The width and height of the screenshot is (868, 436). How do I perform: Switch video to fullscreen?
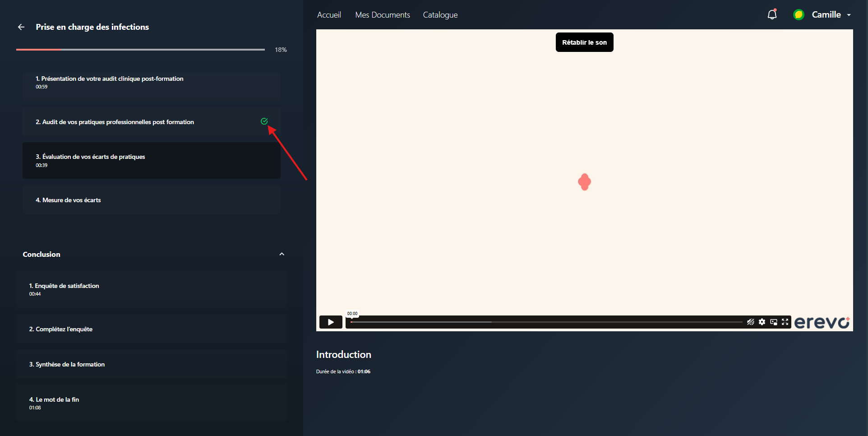pos(785,322)
